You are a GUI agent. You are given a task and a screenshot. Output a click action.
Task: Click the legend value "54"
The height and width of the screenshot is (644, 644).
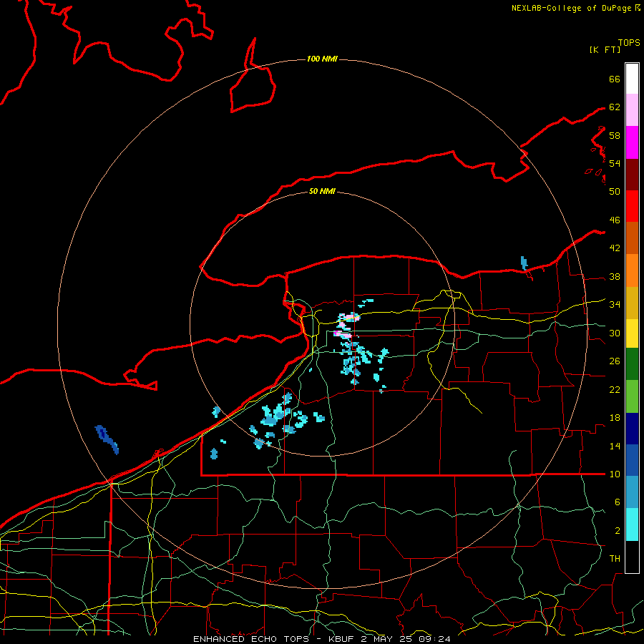tap(615, 163)
